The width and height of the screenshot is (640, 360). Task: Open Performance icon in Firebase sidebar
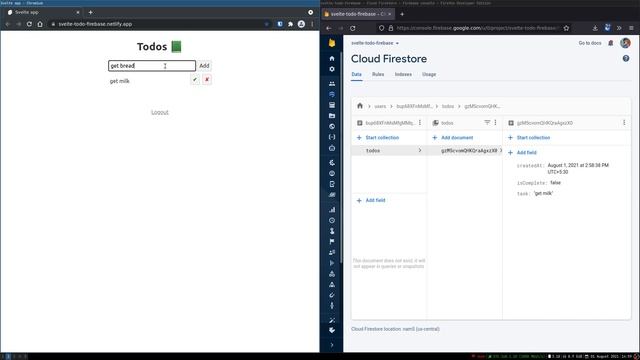[x=332, y=173]
